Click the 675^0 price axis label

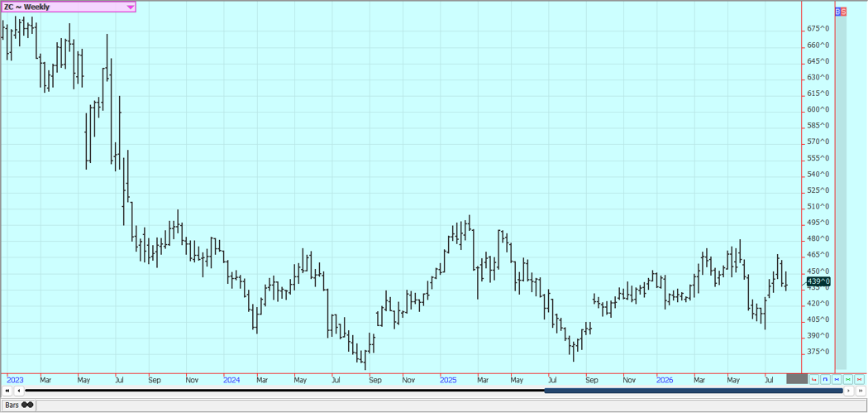(x=819, y=29)
